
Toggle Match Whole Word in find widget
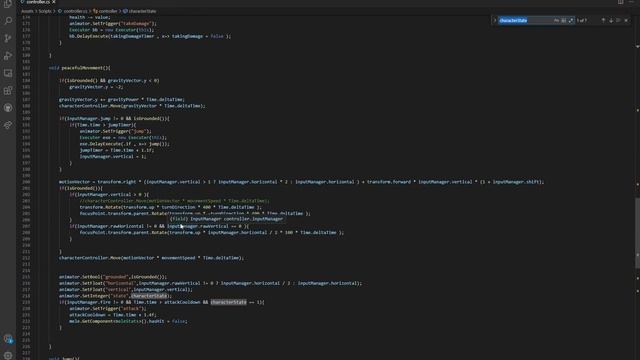pyautogui.click(x=564, y=20)
